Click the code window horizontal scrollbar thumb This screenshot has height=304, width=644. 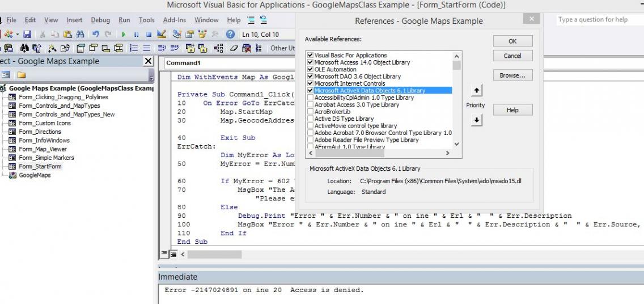pyautogui.click(x=214, y=254)
